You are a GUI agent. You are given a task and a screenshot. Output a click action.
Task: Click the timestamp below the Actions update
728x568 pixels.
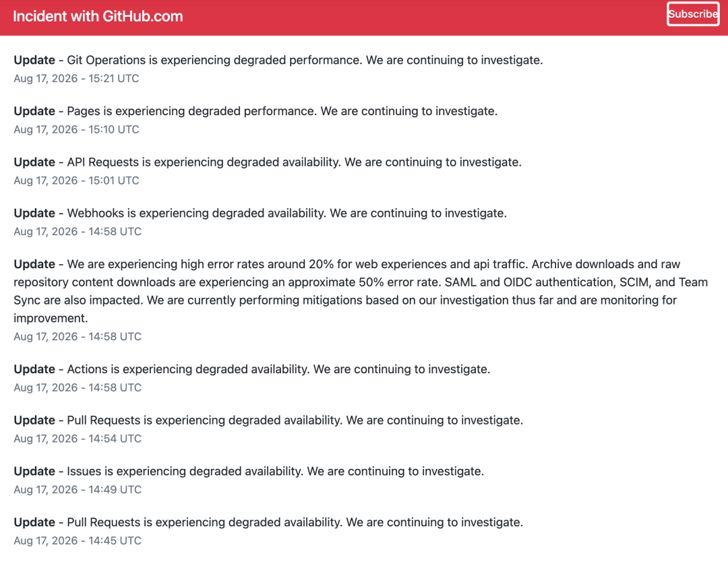(x=78, y=387)
